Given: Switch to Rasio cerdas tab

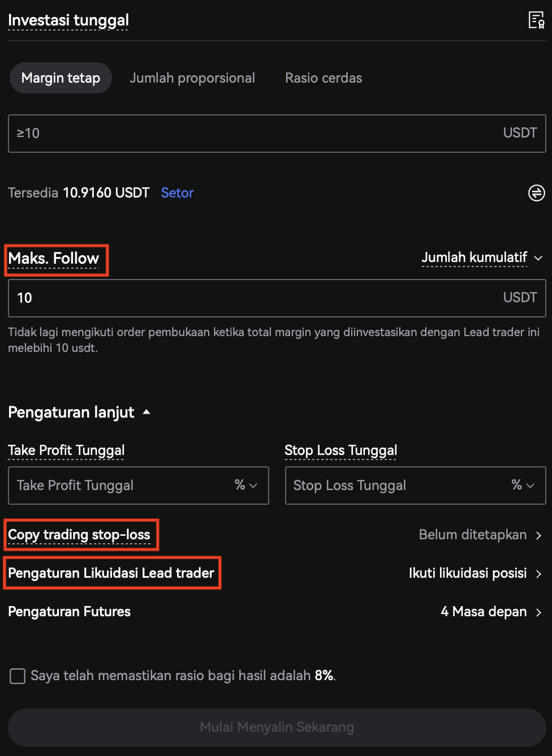Looking at the screenshot, I should 324,78.
